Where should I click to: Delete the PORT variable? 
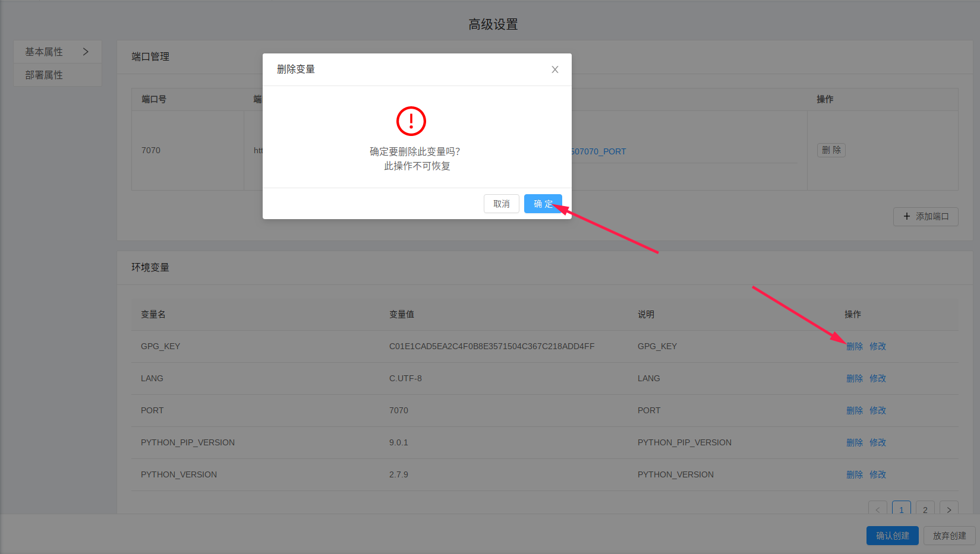[855, 410]
